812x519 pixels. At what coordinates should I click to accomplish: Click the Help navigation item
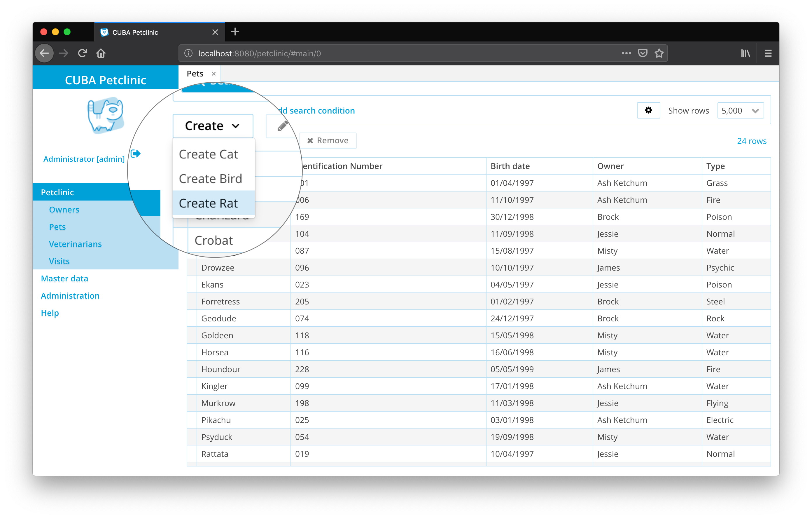point(49,313)
